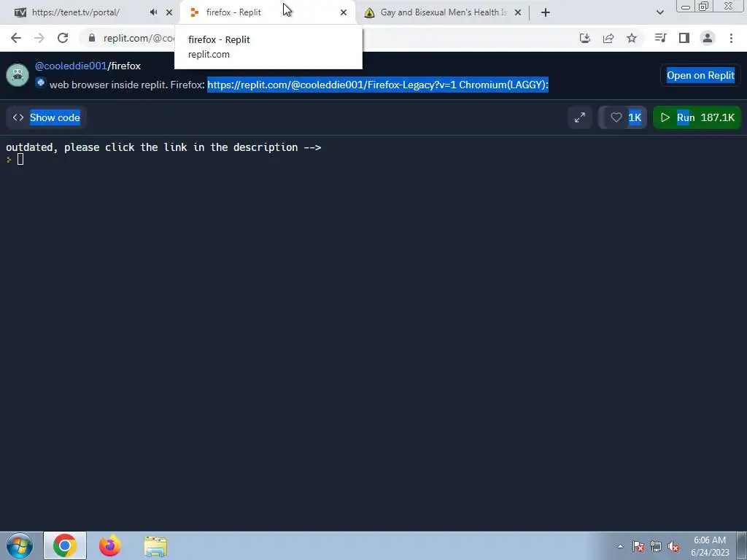Click the Open on Replit button
This screenshot has width=747, height=560.
[x=700, y=75]
